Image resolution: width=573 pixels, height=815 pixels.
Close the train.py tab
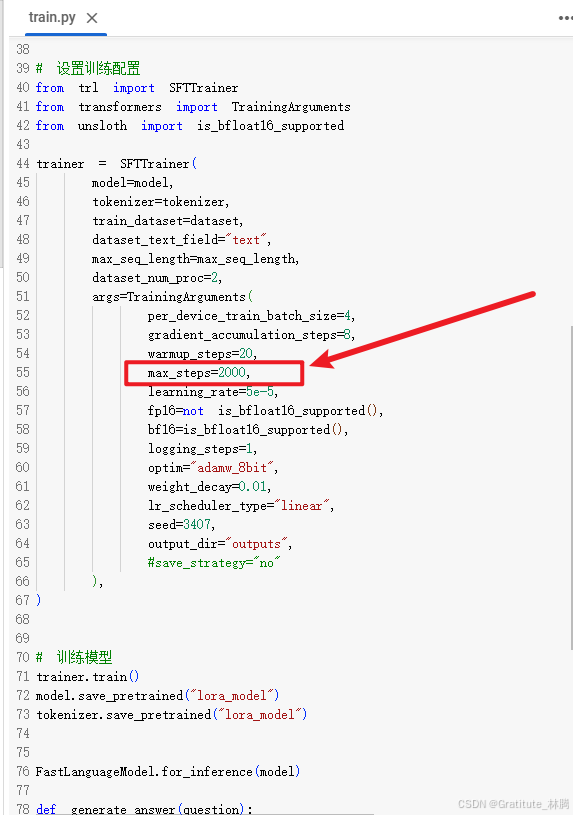point(92,18)
